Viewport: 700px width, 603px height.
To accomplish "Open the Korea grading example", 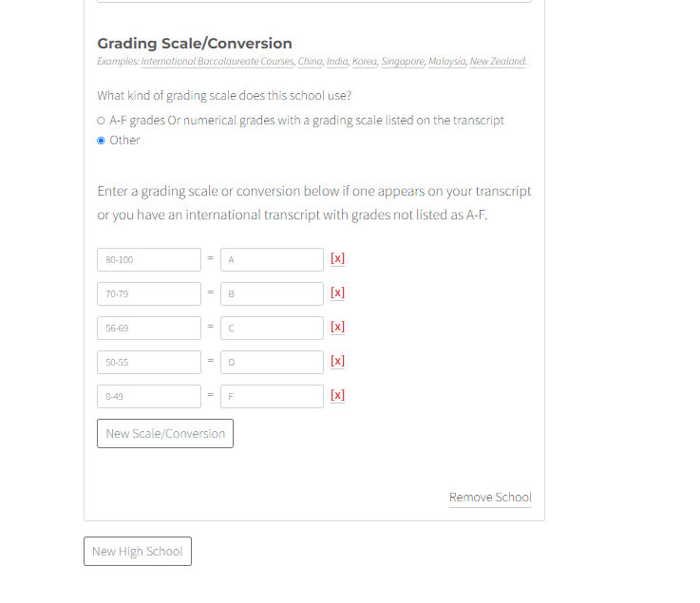I will 365,61.
